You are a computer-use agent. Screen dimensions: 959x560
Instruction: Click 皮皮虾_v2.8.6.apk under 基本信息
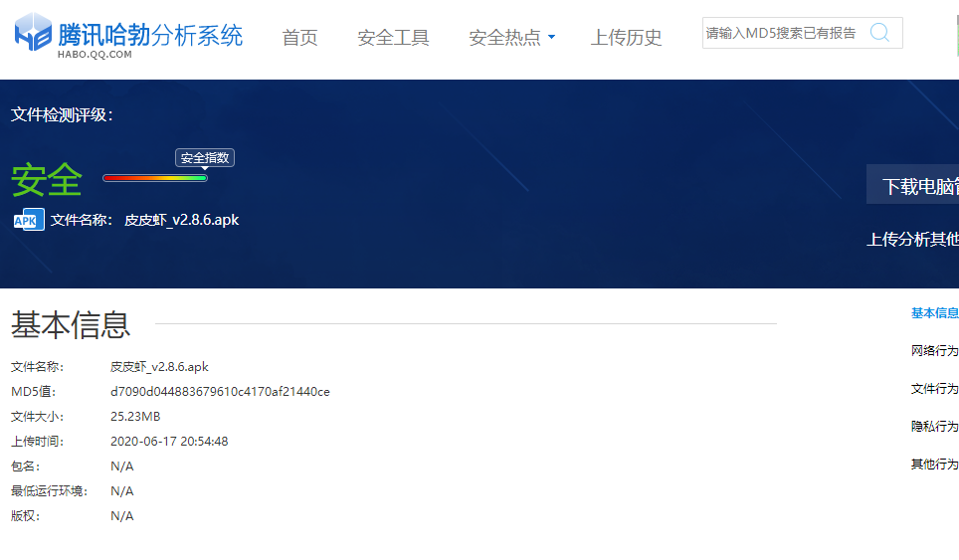(x=159, y=367)
